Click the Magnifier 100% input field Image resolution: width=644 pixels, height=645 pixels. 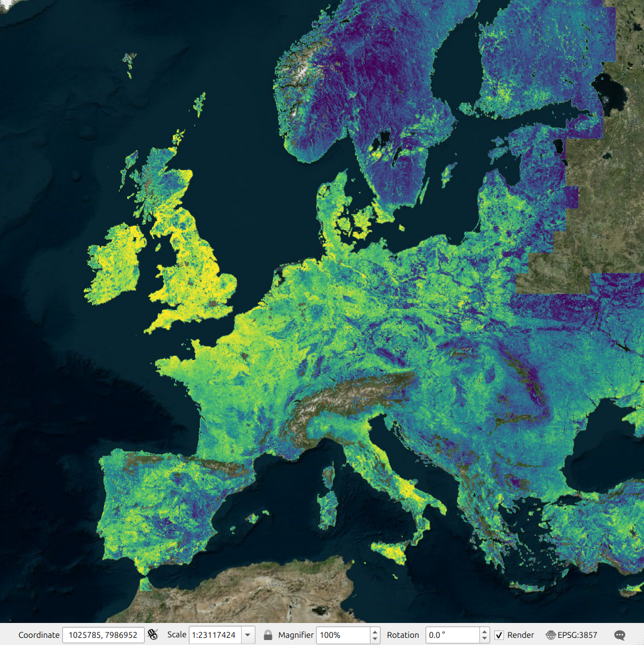pyautogui.click(x=342, y=635)
